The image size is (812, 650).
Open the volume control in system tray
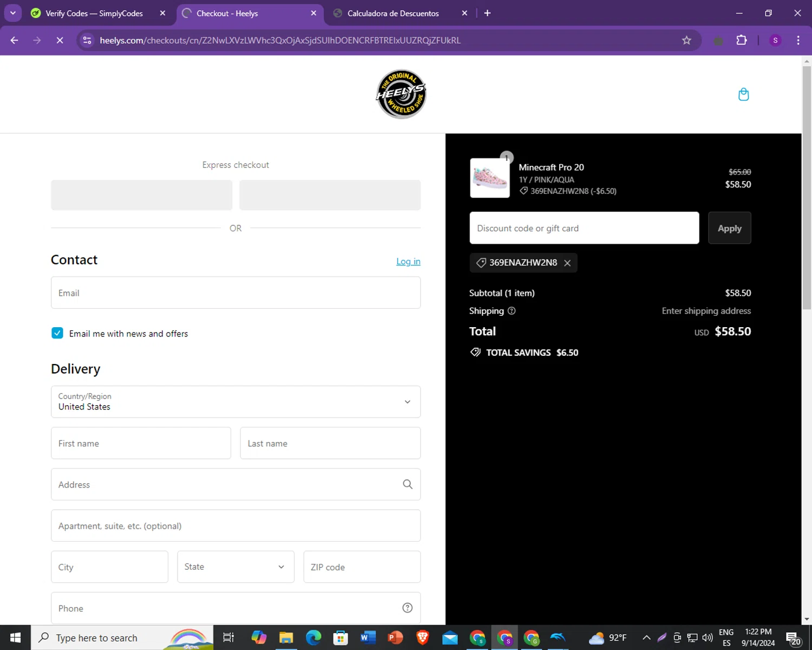pos(708,638)
